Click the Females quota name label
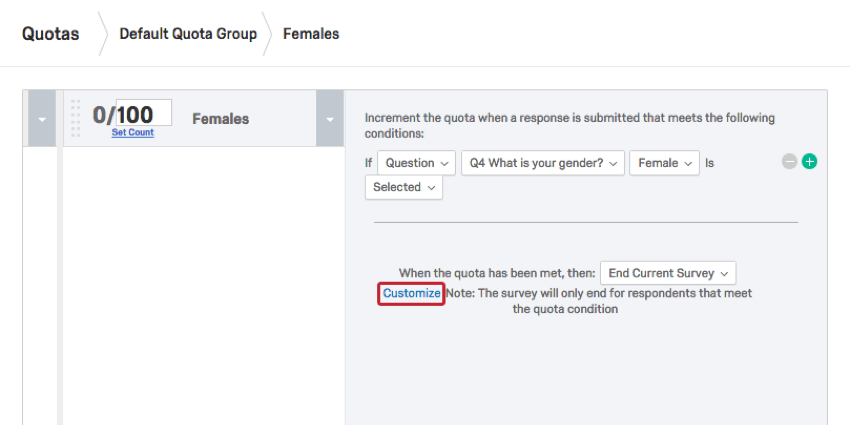Image resolution: width=850 pixels, height=425 pixels. (220, 118)
